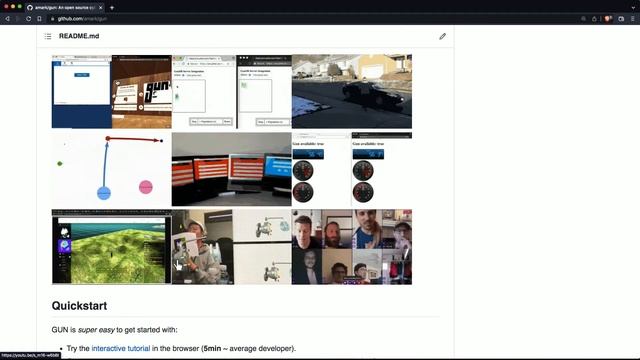Open the video call faces grid thumbnail
The width and height of the screenshot is (640, 360).
[x=352, y=247]
